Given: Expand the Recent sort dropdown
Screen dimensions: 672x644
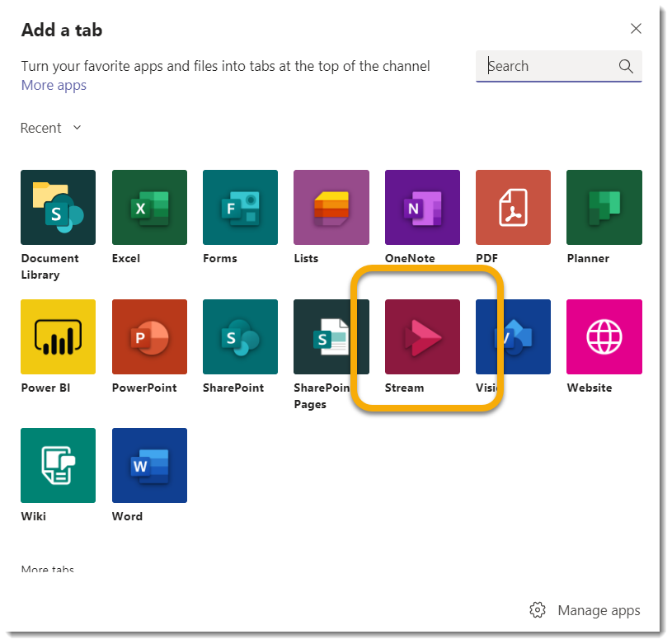Looking at the screenshot, I should (x=51, y=128).
